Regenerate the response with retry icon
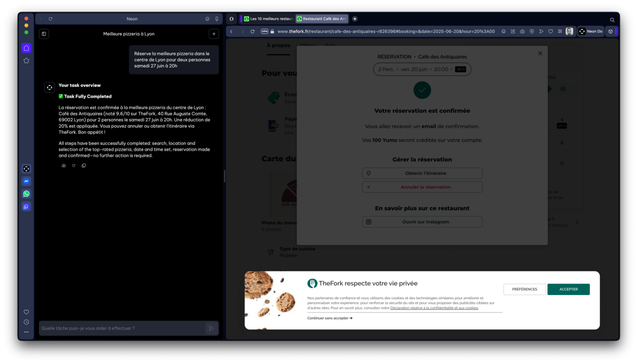 74,166
